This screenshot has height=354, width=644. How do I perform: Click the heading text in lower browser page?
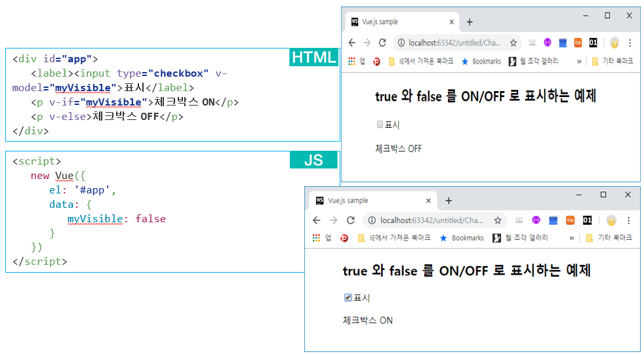pos(466,271)
